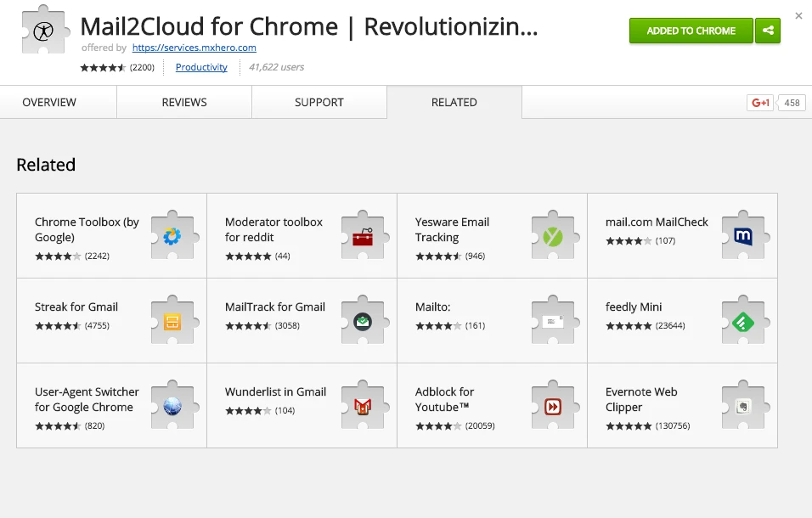The height and width of the screenshot is (518, 812).
Task: Close the extension details overlay
Action: (x=798, y=15)
